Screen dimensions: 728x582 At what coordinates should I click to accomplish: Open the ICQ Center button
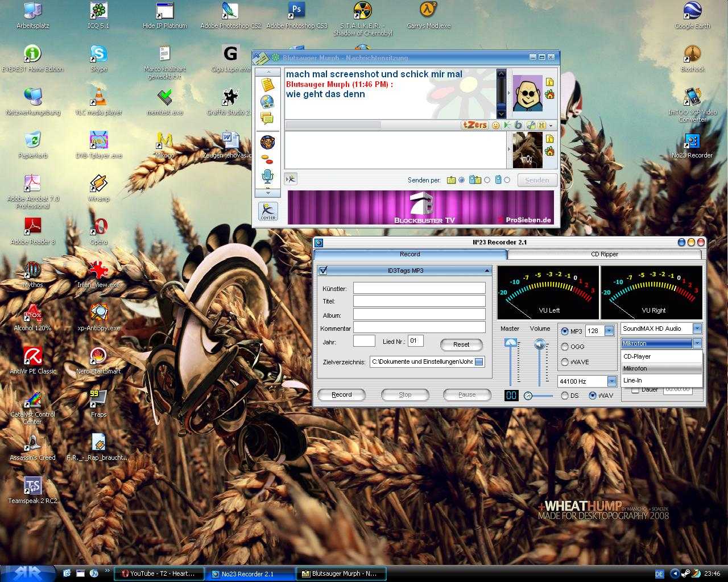click(x=268, y=211)
